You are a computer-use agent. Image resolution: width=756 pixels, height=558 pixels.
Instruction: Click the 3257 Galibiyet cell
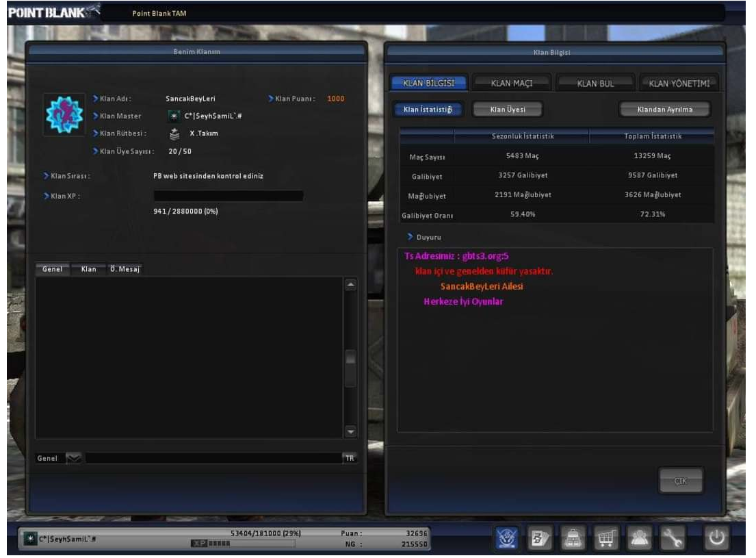point(523,175)
